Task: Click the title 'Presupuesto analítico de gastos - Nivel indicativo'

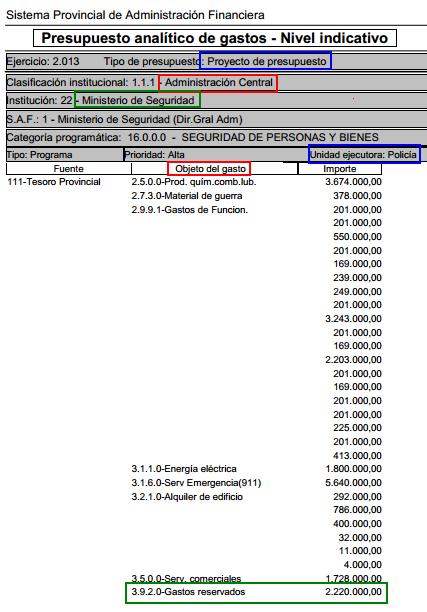Action: pos(215,38)
